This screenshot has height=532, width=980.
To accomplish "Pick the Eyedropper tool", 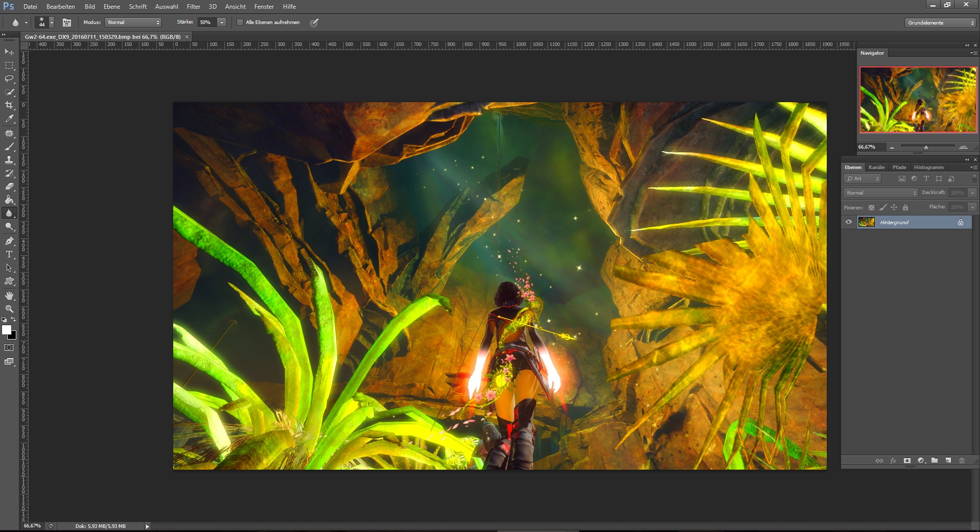I will click(9, 118).
